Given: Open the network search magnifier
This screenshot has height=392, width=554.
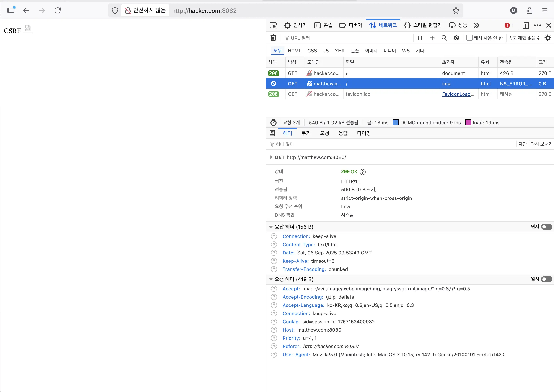Looking at the screenshot, I should tap(444, 38).
